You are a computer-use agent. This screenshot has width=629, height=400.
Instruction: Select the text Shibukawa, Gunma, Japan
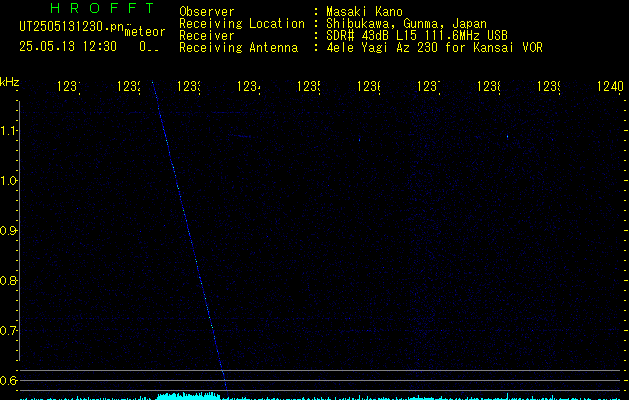pos(406,24)
